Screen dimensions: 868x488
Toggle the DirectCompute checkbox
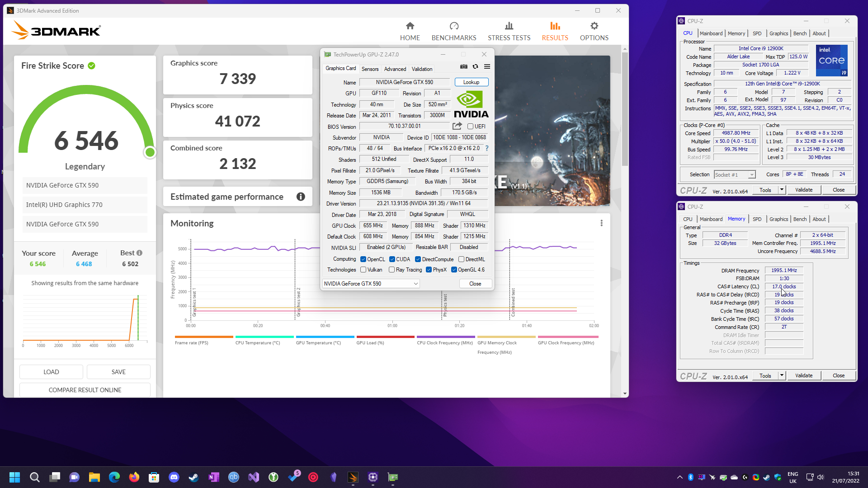click(x=418, y=259)
